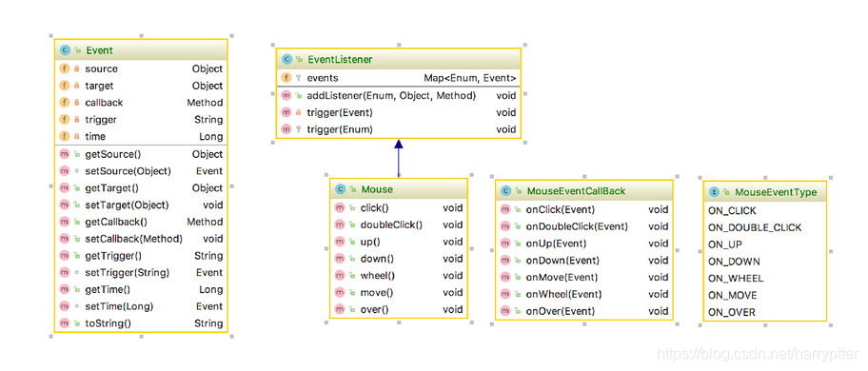The height and width of the screenshot is (371, 868).
Task: Click the MouseEventCallBack class icon
Action: pos(505,191)
